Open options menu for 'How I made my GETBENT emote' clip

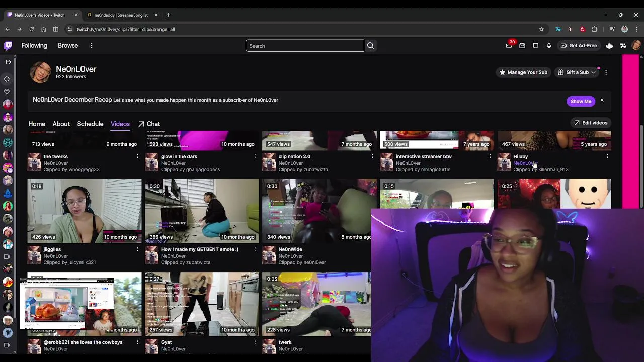(255, 249)
